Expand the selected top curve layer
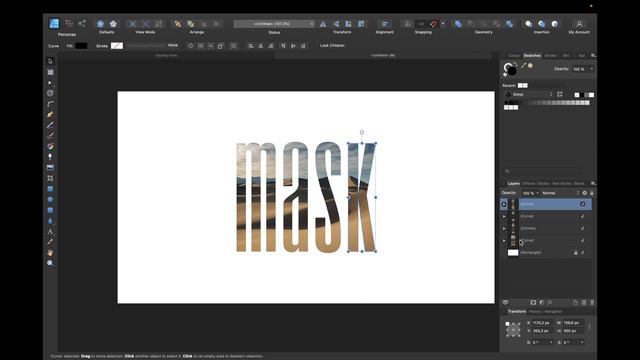 coord(504,204)
